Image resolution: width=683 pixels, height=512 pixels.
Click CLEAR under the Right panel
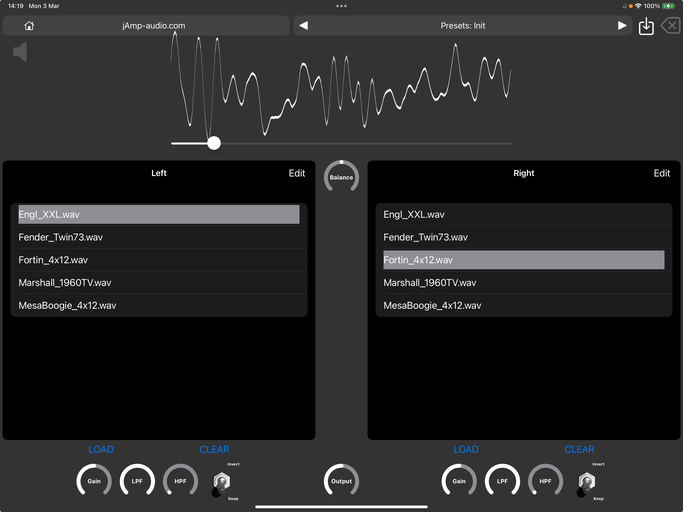[x=579, y=449]
